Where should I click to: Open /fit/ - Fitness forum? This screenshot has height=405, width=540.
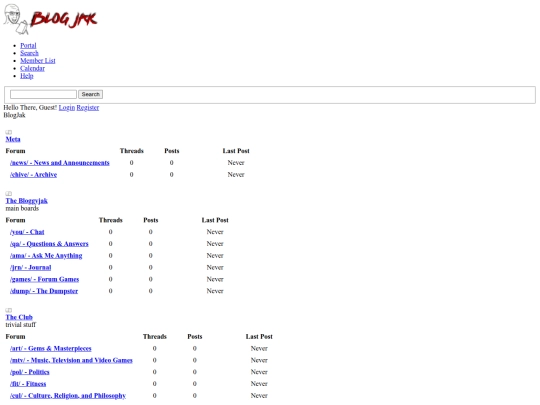28,384
